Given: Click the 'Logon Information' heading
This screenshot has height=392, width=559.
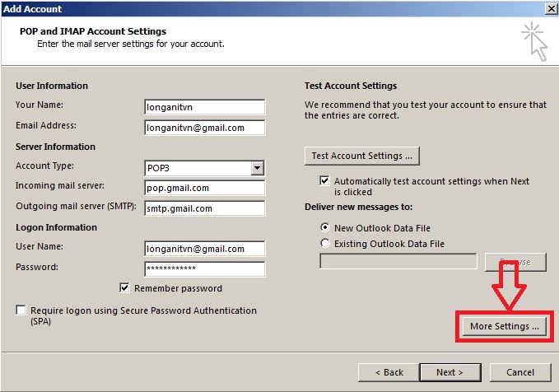Looking at the screenshot, I should (x=56, y=227).
